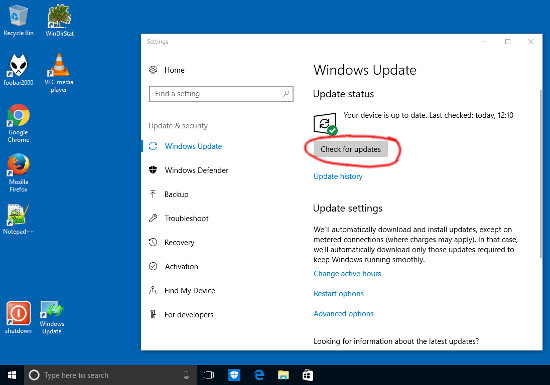Click the 'Windows Update' page title
550x385 pixels.
pyautogui.click(x=365, y=70)
